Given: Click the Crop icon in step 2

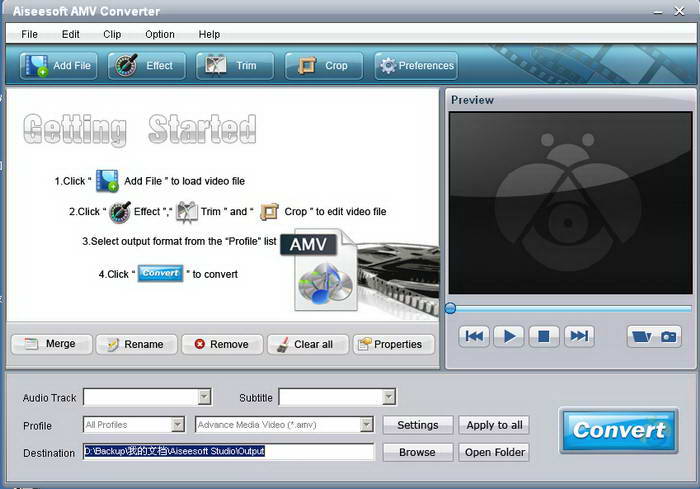Looking at the screenshot, I should point(269,212).
